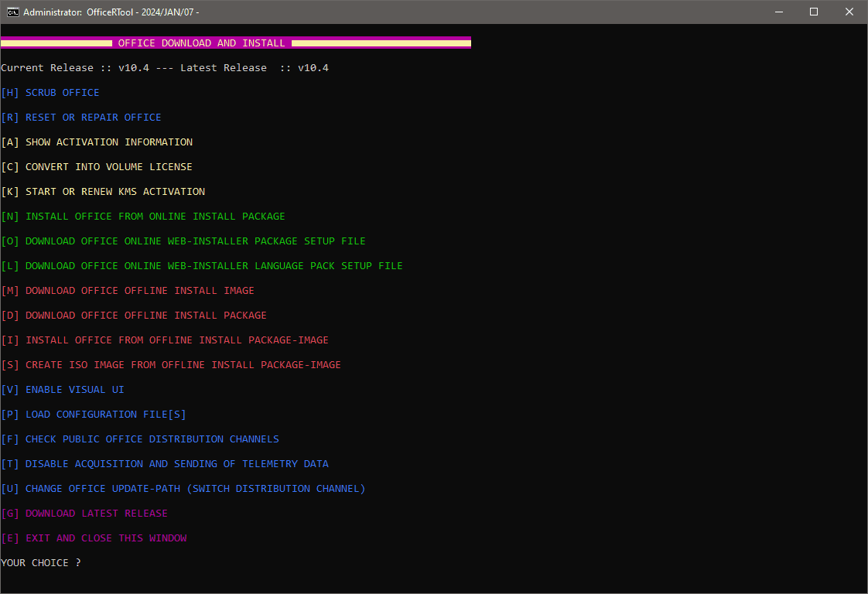Click CHANGE OFFICE UPDATE-PATH option

pos(183,489)
